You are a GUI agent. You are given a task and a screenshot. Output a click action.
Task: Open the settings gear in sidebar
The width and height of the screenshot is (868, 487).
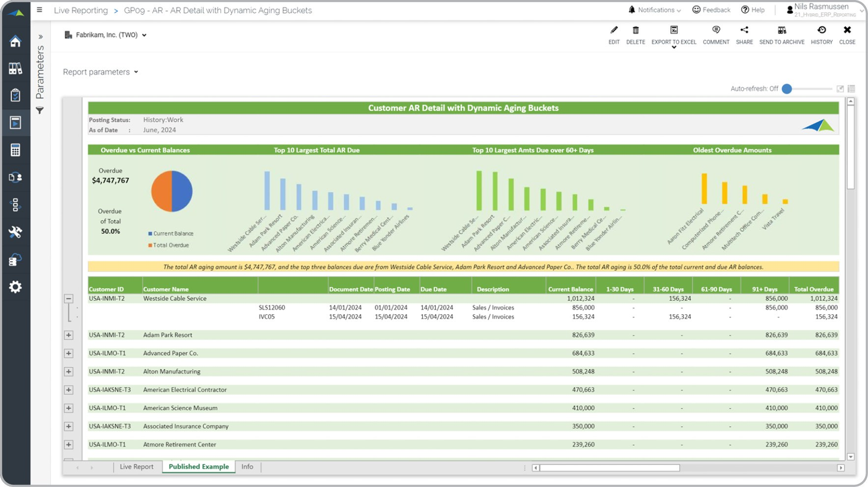coord(15,287)
